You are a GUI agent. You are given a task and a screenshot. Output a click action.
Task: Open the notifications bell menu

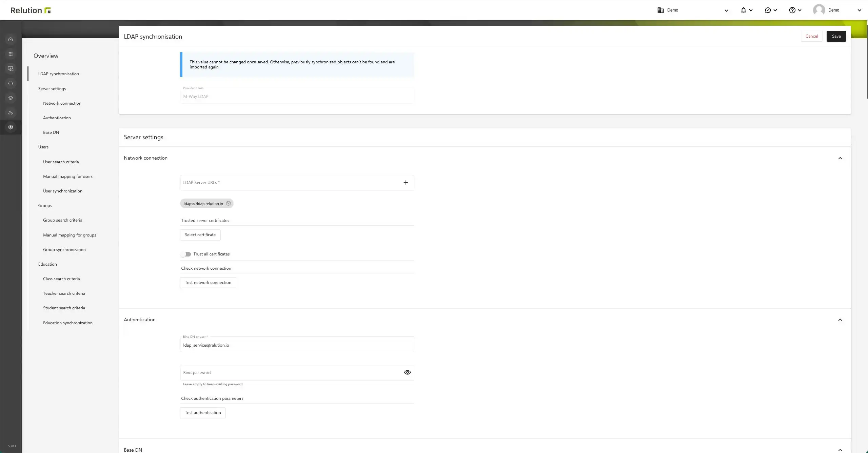coord(743,10)
